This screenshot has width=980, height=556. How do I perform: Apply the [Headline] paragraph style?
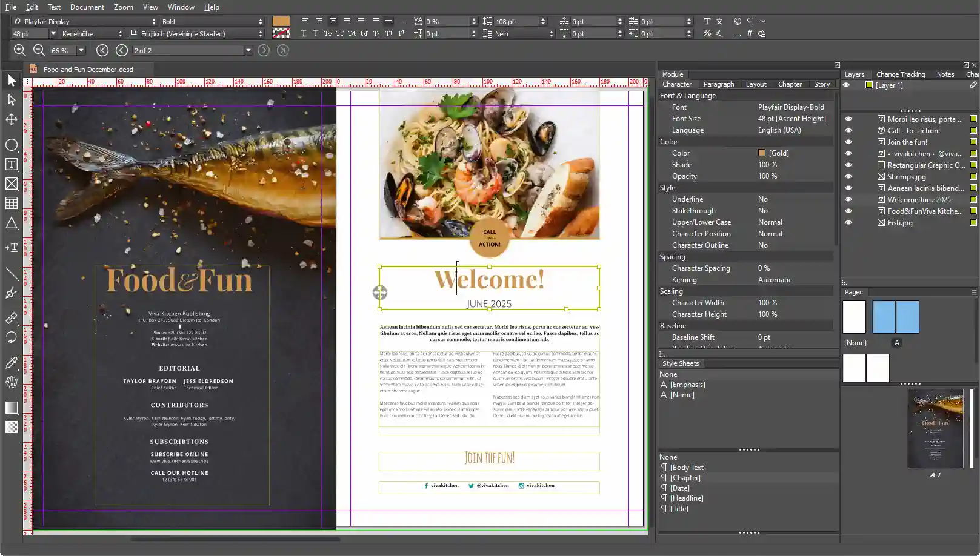[687, 498]
